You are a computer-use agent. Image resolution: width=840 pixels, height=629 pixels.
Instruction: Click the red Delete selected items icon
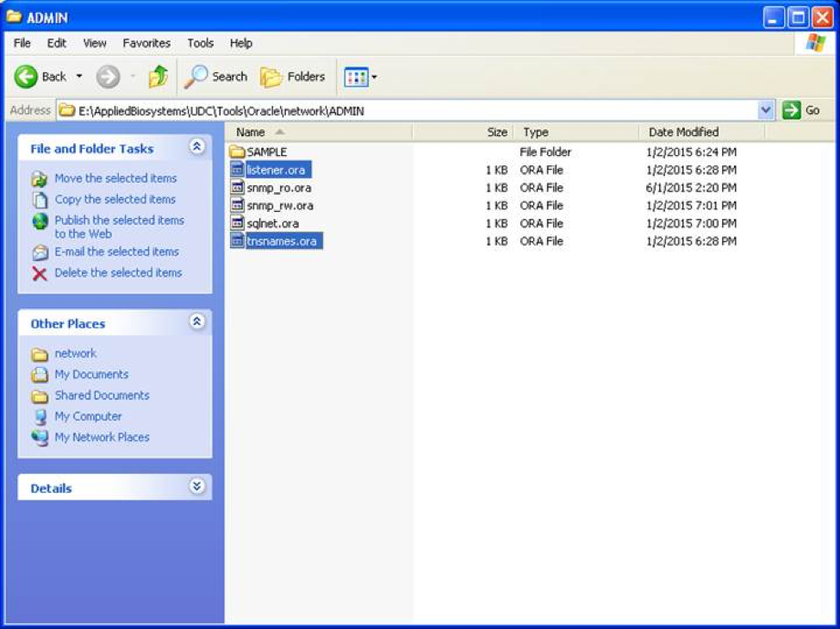coord(40,273)
